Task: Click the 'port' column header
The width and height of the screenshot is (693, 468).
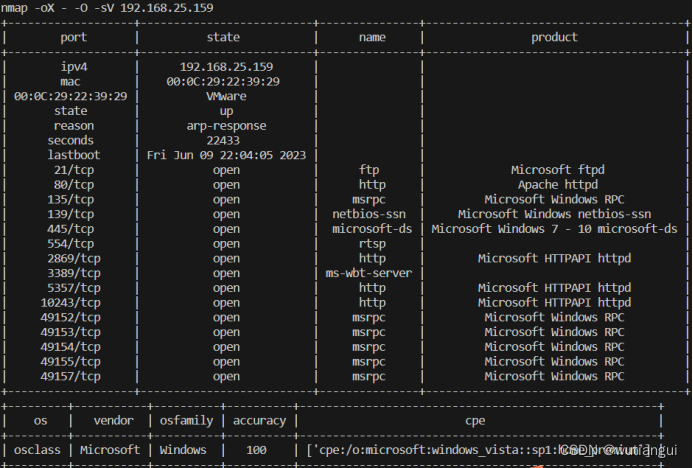Action: point(74,37)
